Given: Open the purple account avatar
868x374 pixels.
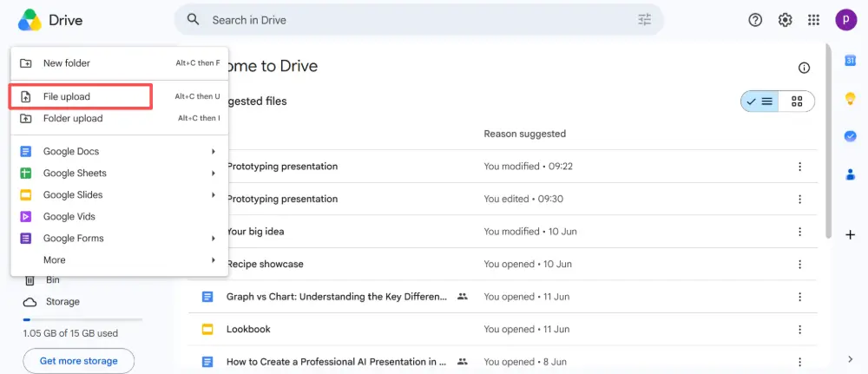Looking at the screenshot, I should 845,20.
